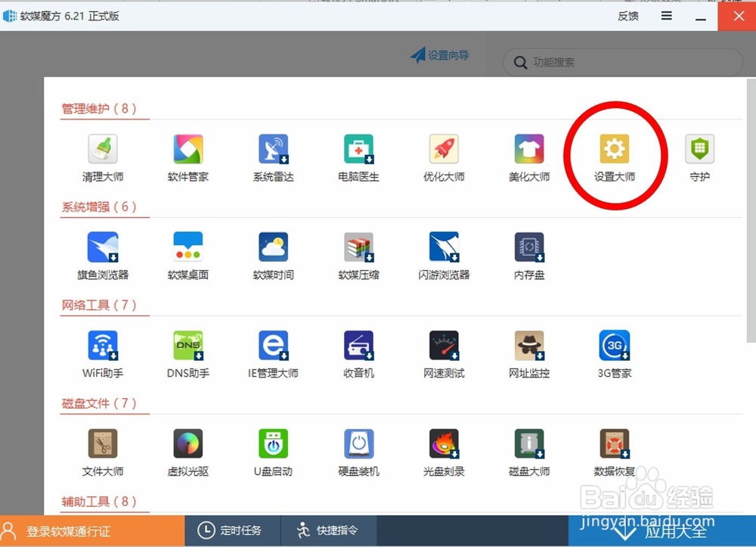
Task: Start 旗鱼浏览器 browser
Action: pos(102,247)
